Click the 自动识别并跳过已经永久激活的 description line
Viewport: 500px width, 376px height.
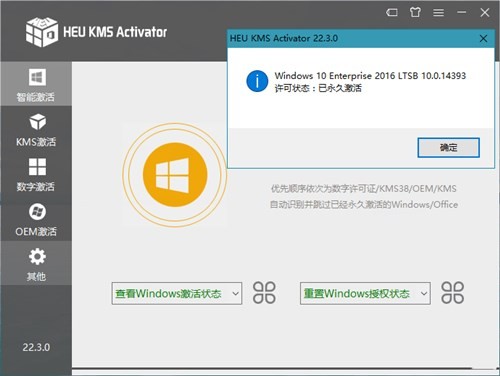[x=364, y=204]
